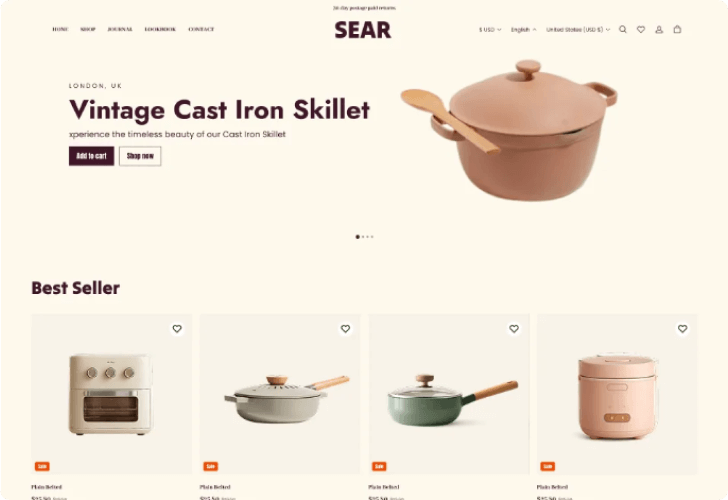Click the Add to cart button
The height and width of the screenshot is (500, 728).
[x=91, y=156]
